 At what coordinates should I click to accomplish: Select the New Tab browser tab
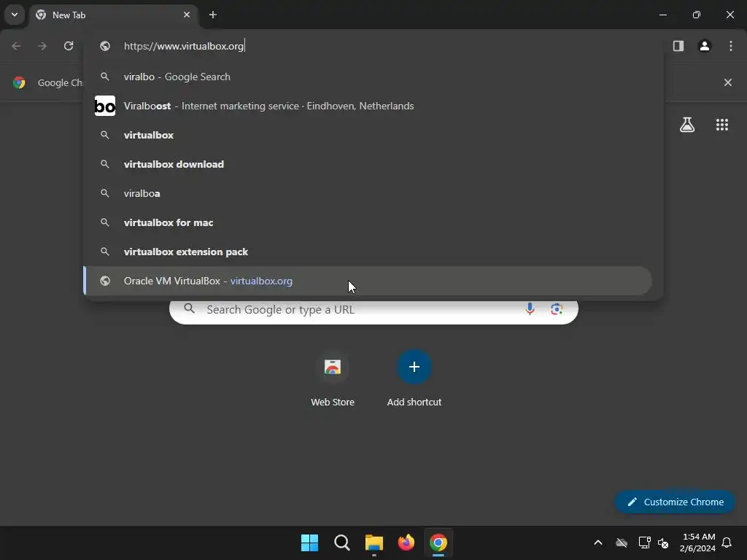click(x=114, y=15)
